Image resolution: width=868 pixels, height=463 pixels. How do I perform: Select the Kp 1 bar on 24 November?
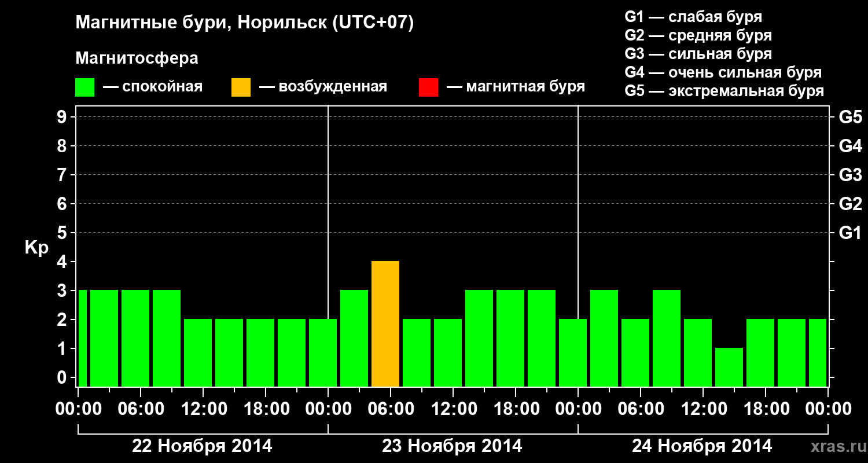[x=729, y=368]
